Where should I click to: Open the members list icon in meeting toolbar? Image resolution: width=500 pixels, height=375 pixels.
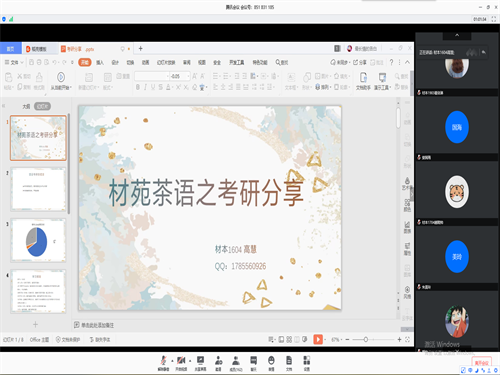click(x=236, y=361)
